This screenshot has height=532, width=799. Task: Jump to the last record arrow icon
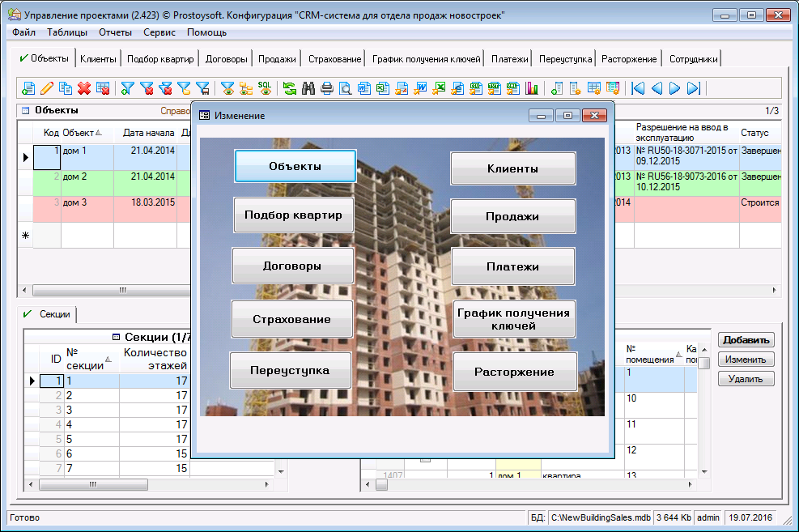[693, 88]
